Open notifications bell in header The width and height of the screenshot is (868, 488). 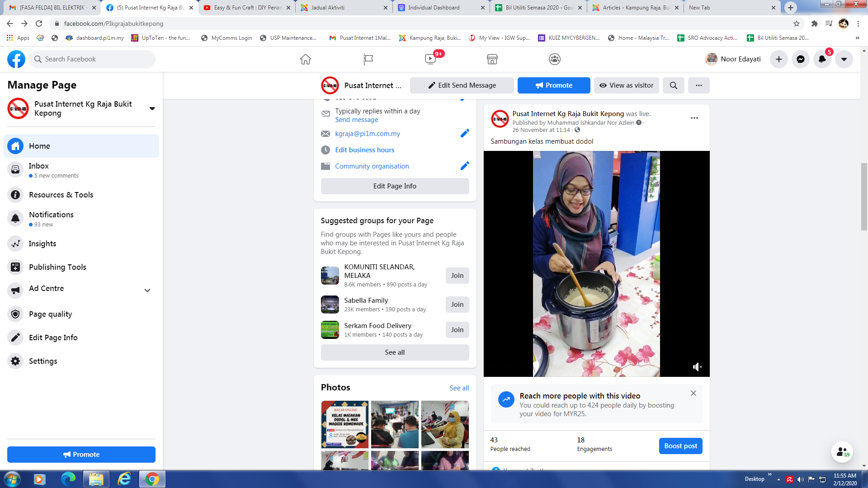pyautogui.click(x=822, y=59)
